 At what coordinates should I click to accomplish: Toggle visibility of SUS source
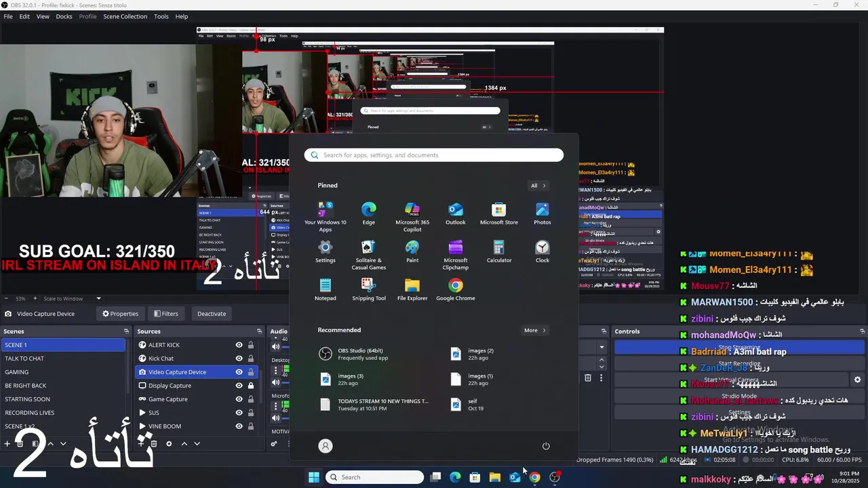point(239,413)
